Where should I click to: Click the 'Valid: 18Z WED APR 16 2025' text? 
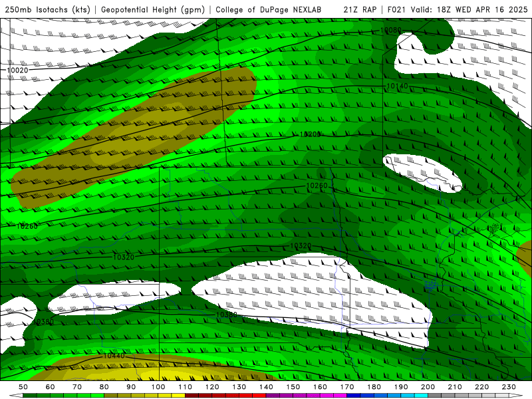click(469, 10)
